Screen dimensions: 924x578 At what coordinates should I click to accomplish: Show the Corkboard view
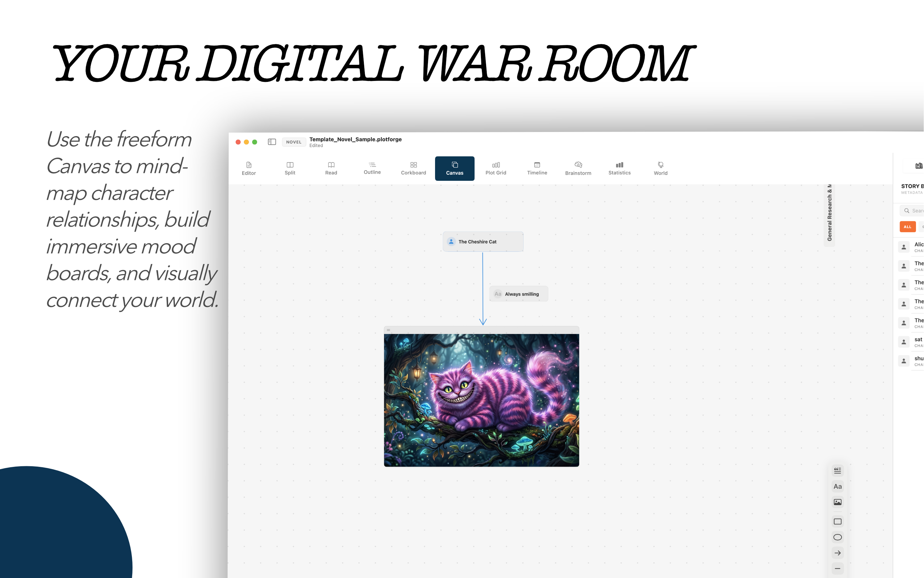coord(414,169)
